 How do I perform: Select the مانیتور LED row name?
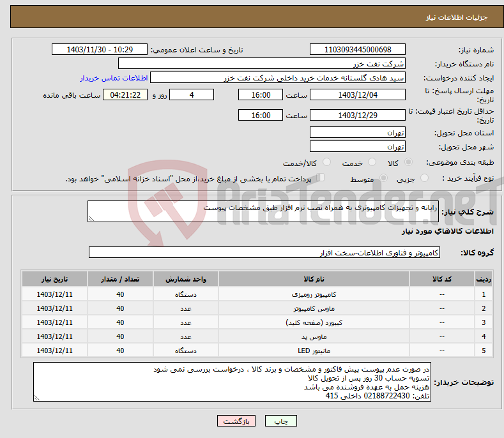pos(314,351)
